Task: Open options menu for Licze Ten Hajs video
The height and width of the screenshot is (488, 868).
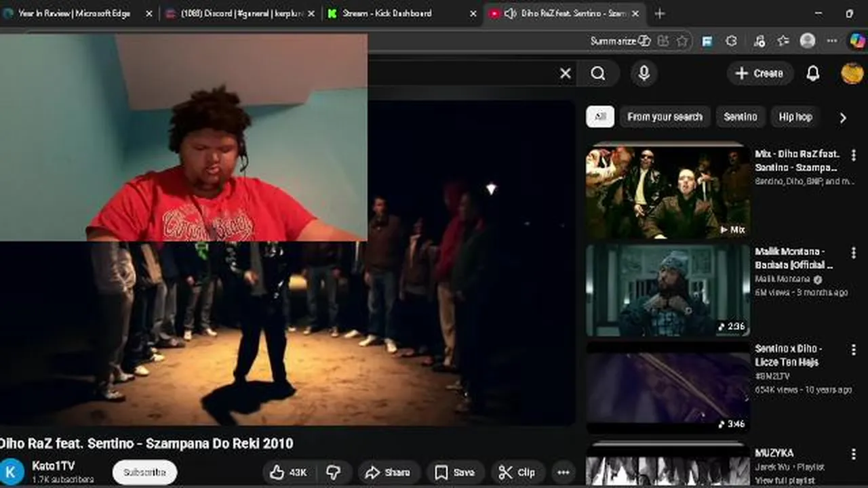Action: pyautogui.click(x=853, y=350)
